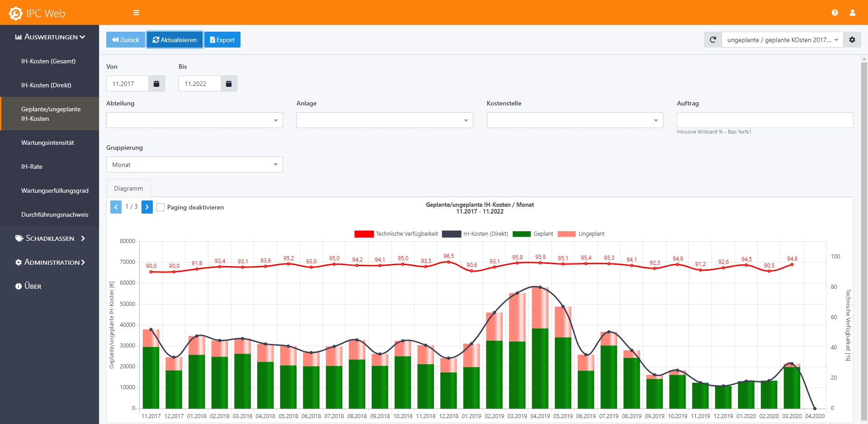The image size is (868, 424).
Task: Open the Abteilung dropdown
Action: pyautogui.click(x=194, y=120)
